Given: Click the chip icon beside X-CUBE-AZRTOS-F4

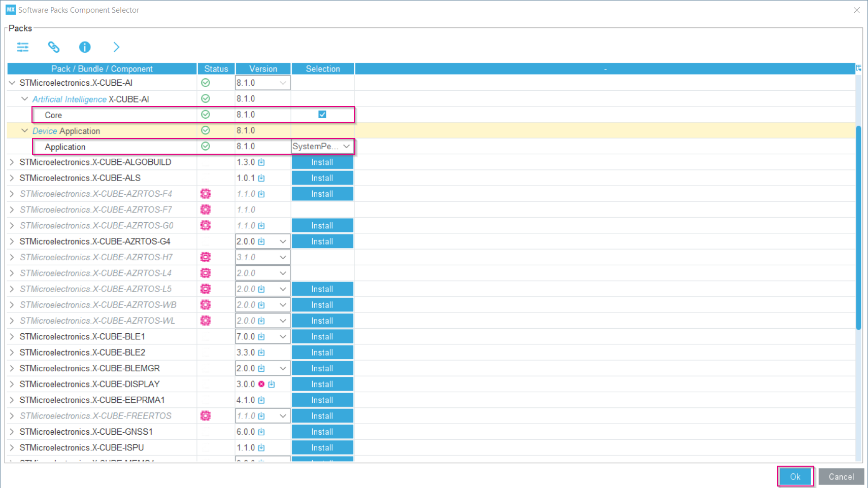Looking at the screenshot, I should [205, 193].
